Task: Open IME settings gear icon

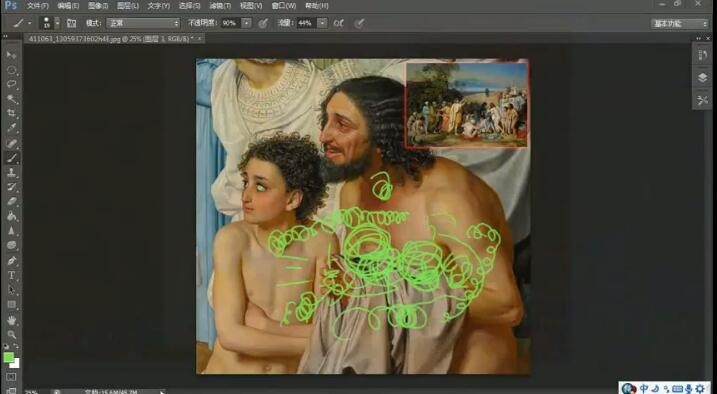Action: (x=700, y=389)
